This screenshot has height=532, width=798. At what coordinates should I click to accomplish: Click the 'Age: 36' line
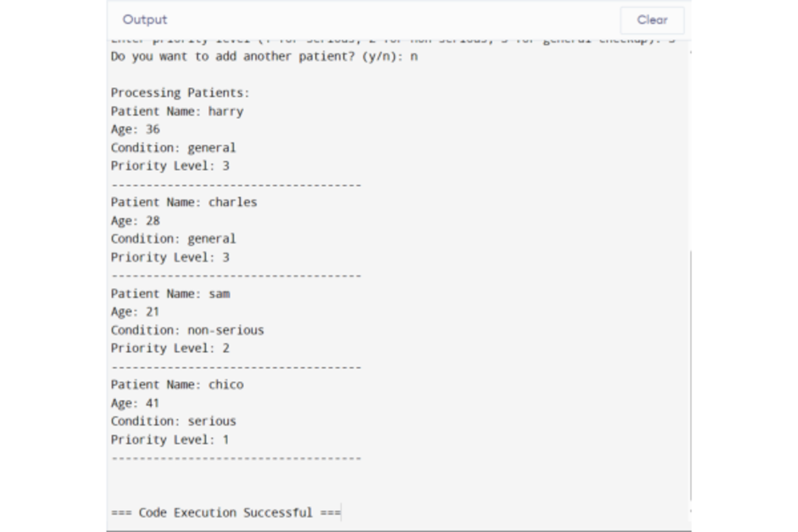click(x=134, y=130)
